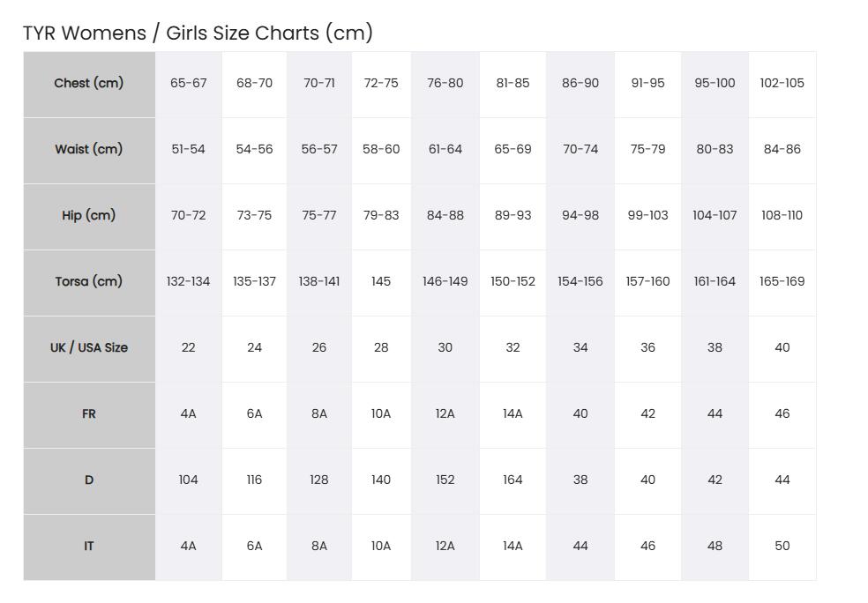This screenshot has width=868, height=603.
Task: Select the 65-67 chest measurement cell
Action: [x=188, y=84]
